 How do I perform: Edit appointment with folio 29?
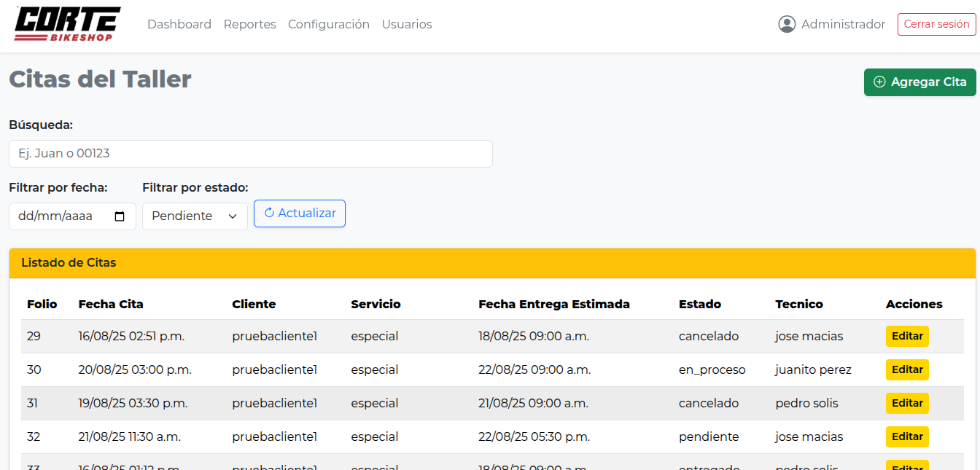coord(907,337)
